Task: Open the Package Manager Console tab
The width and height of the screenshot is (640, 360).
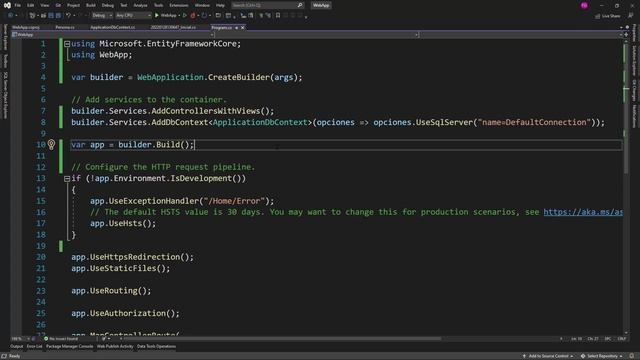Action: tap(69, 347)
